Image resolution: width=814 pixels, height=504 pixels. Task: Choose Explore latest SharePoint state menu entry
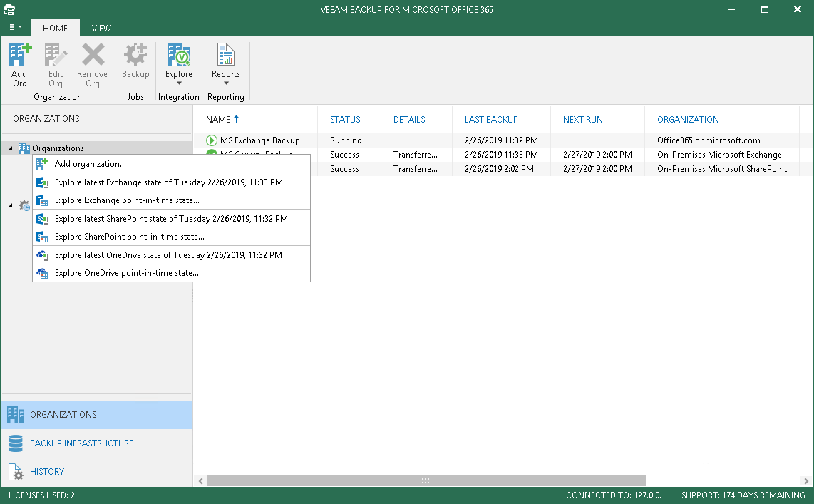(x=171, y=219)
